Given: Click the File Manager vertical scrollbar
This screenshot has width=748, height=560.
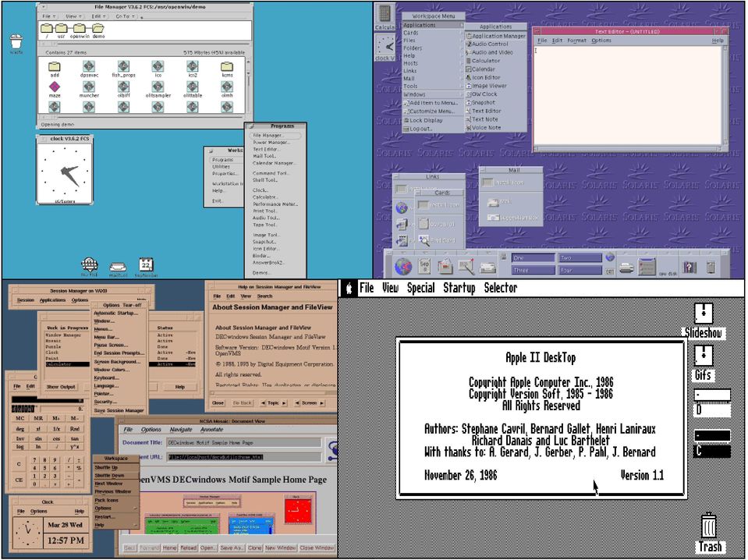Looking at the screenshot, I should (x=248, y=85).
